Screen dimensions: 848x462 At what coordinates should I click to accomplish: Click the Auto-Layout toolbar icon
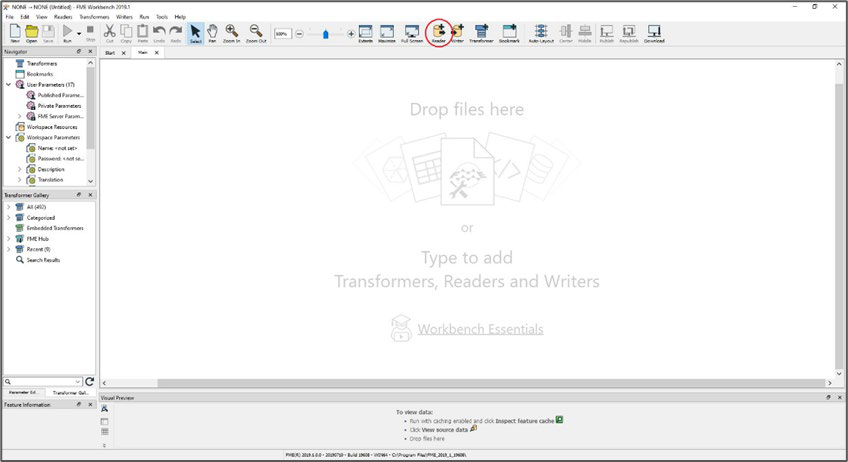(x=541, y=34)
